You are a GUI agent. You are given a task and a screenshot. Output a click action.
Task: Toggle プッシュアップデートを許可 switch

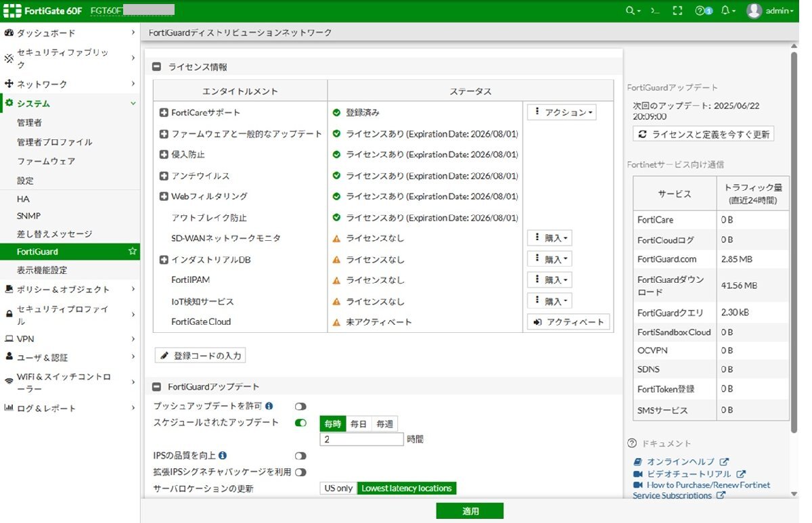click(300, 406)
